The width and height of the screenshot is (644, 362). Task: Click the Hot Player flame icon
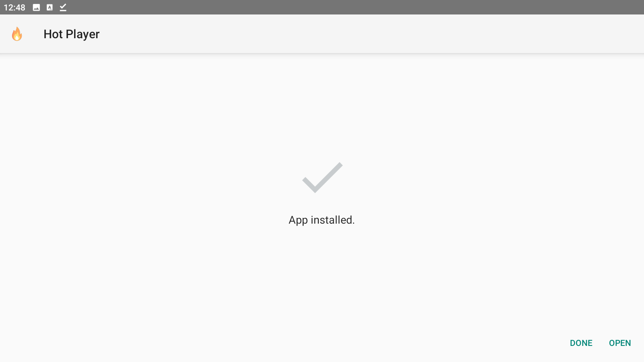point(17,34)
